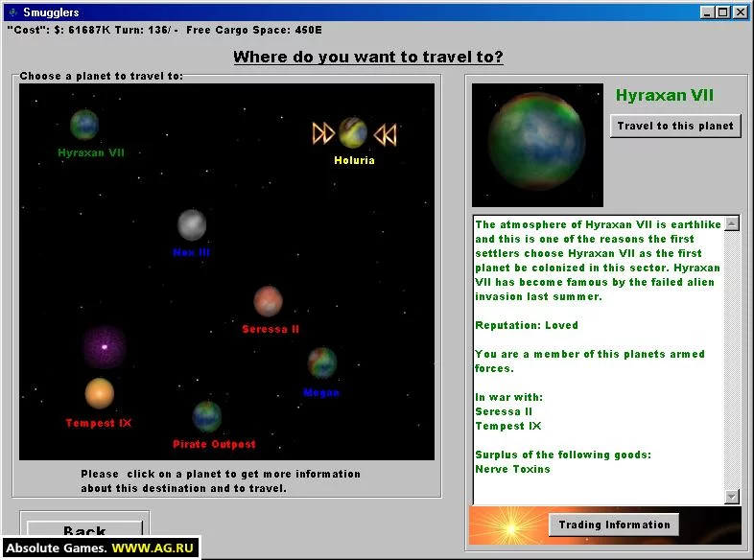
Task: Click the Pirate Outpost planet
Action: [207, 416]
